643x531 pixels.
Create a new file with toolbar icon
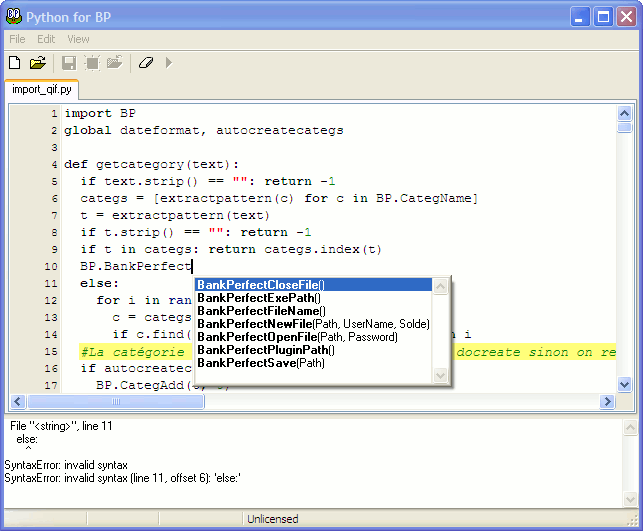pyautogui.click(x=15, y=63)
